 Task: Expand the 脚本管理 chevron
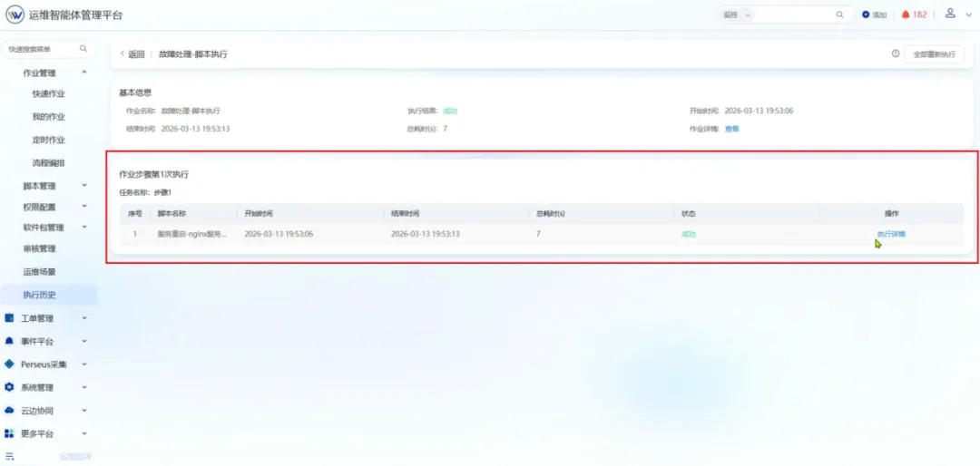(x=84, y=186)
